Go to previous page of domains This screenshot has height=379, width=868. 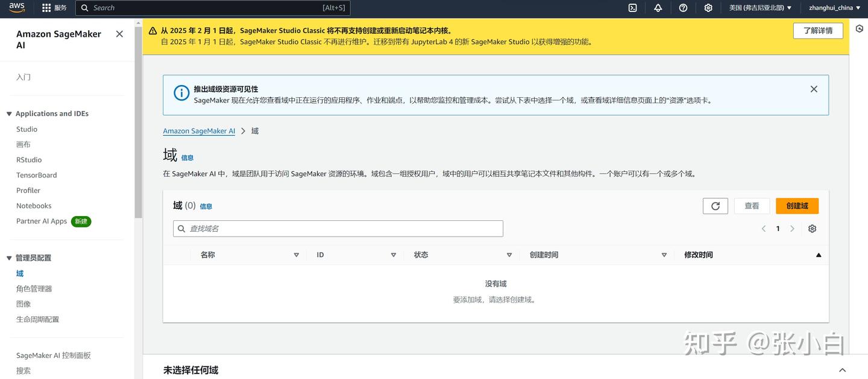pos(764,229)
